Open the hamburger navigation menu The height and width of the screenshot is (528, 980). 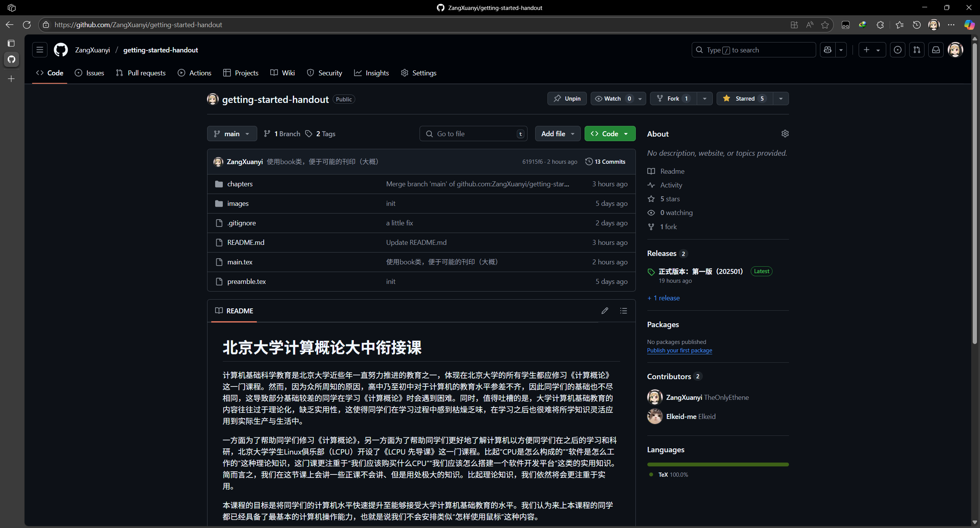pos(40,50)
